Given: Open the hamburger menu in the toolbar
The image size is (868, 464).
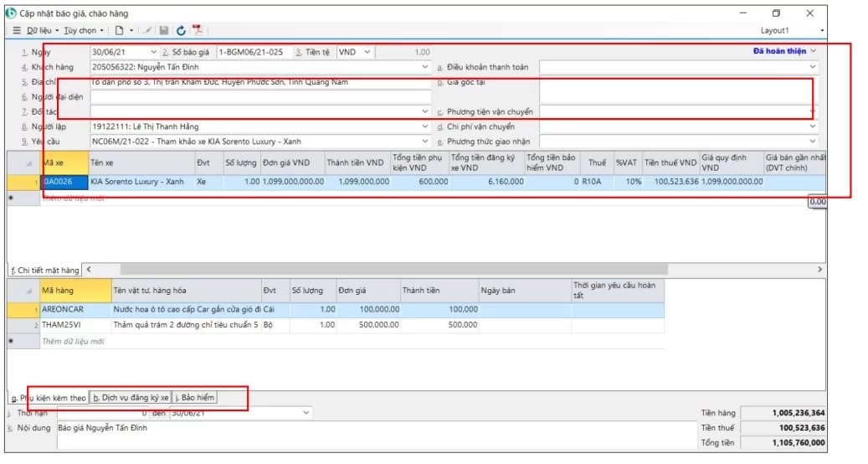Looking at the screenshot, I should point(17,31).
